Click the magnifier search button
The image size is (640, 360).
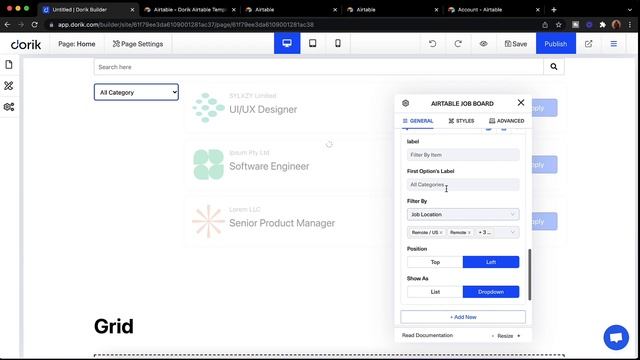tap(553, 67)
